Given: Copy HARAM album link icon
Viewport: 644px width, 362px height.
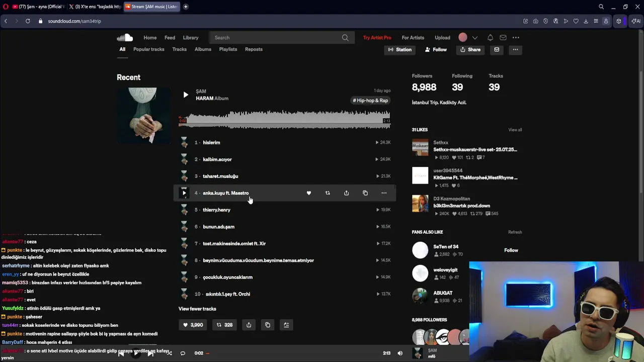Looking at the screenshot, I should [x=268, y=325].
